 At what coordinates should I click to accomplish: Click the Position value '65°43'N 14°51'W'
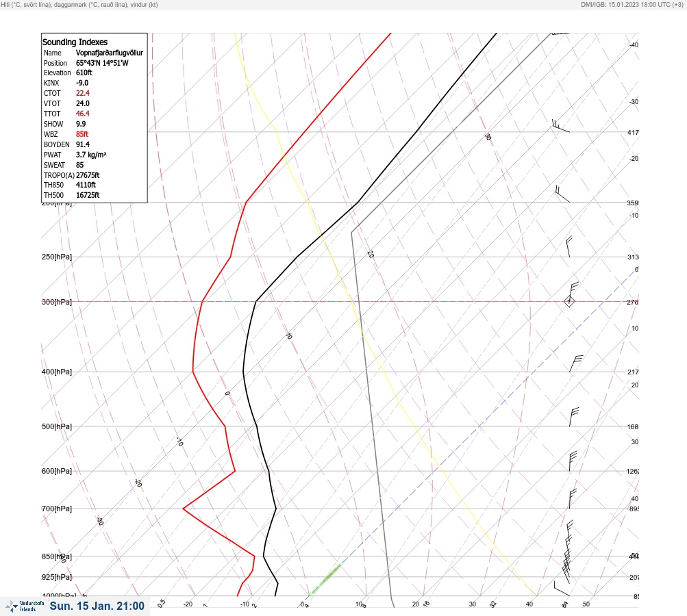click(x=102, y=63)
